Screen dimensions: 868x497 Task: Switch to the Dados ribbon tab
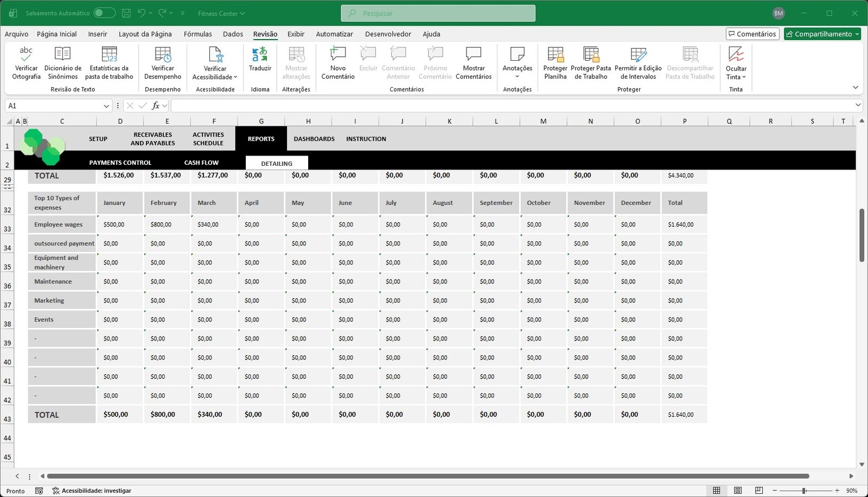point(233,34)
